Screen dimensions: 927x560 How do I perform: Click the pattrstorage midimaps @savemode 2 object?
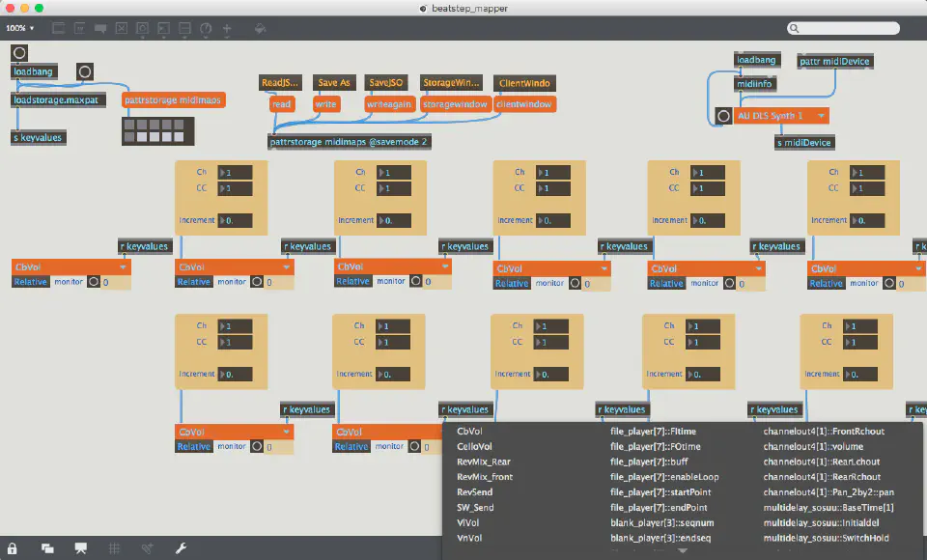point(349,142)
